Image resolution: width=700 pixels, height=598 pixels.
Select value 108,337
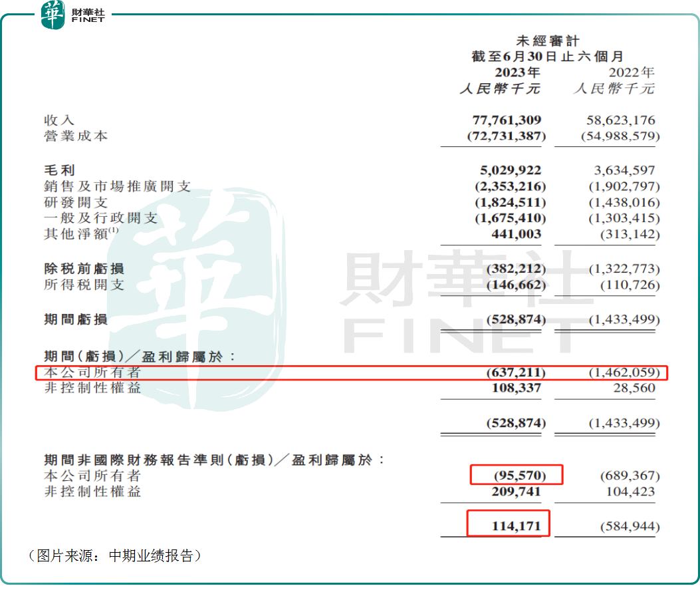(516, 388)
